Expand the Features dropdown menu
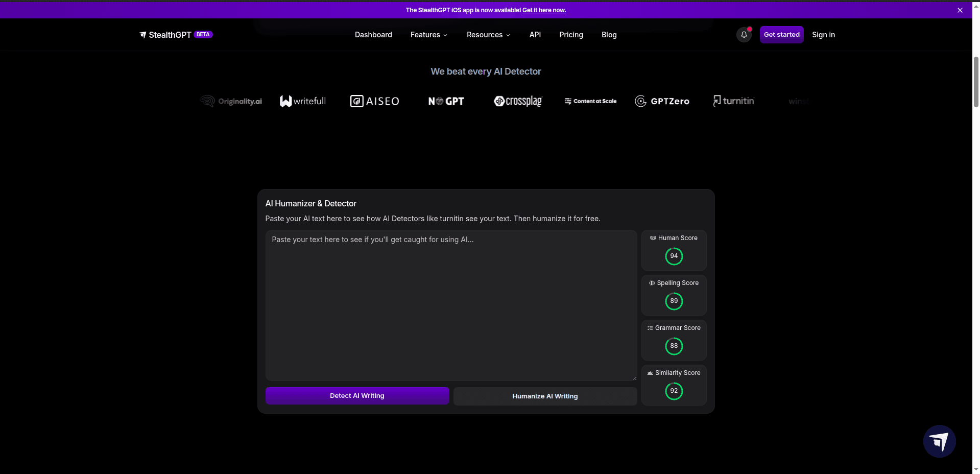Viewport: 980px width, 474px height. (x=429, y=35)
